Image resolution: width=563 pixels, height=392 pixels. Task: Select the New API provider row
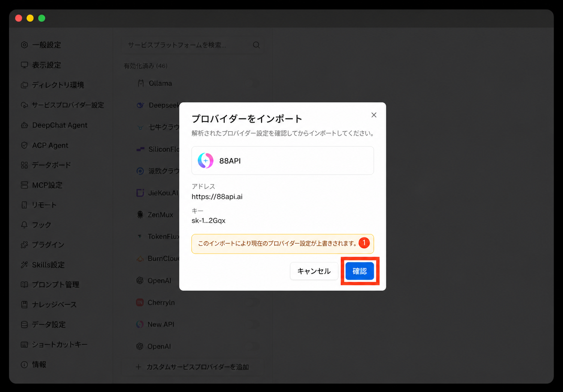click(193, 324)
